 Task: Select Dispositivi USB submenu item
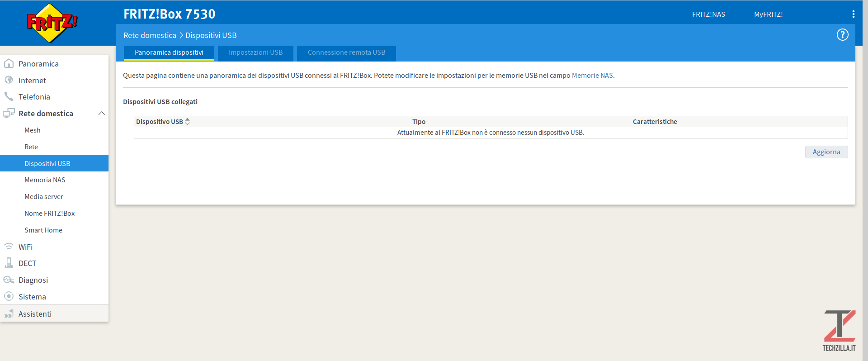click(54, 163)
